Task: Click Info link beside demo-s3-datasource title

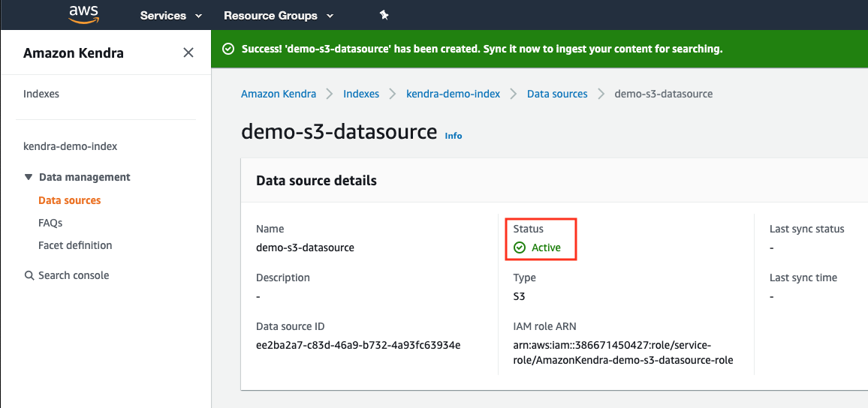Action: point(454,136)
